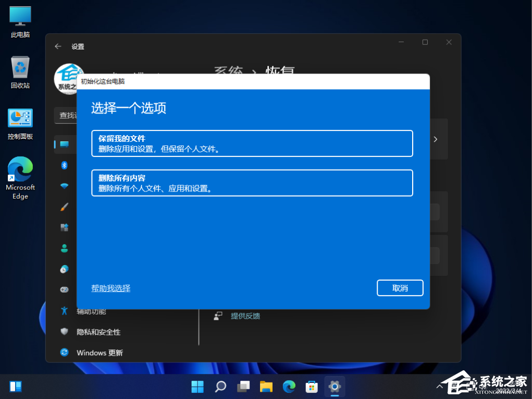Viewport: 532px width, 399px height.
Task: Expand the chevron next to recovery options
Action: 436,139
